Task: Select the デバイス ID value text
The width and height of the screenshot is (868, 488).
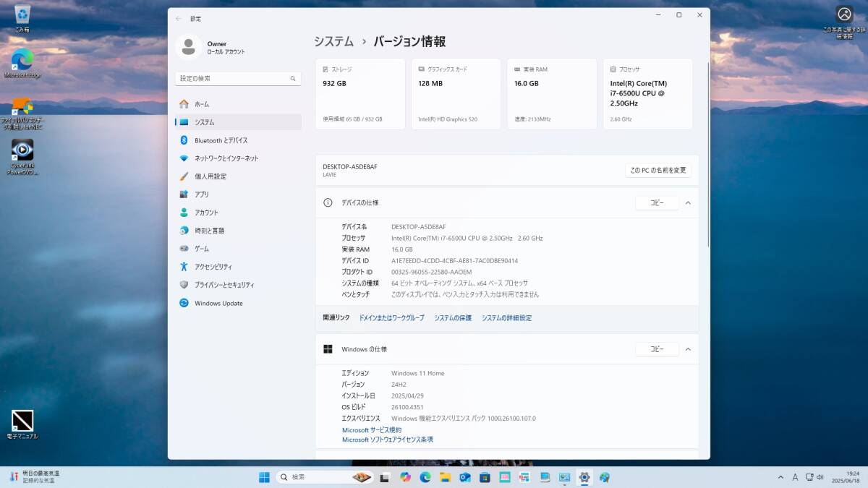Action: (454, 260)
